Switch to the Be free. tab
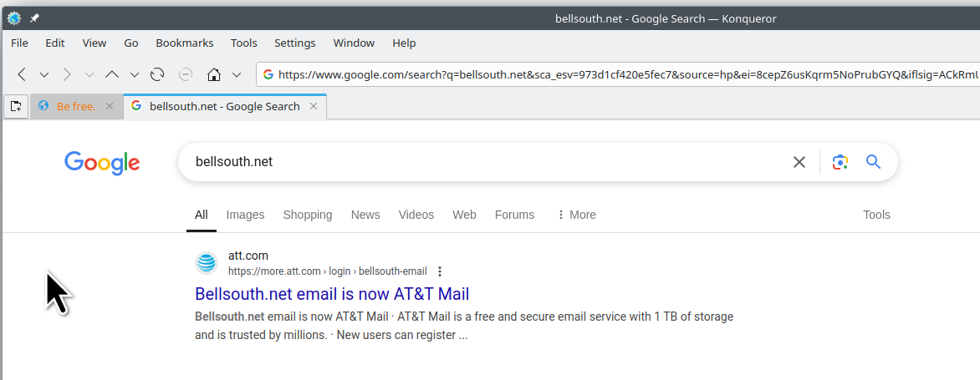This screenshot has width=980, height=380. (x=75, y=107)
